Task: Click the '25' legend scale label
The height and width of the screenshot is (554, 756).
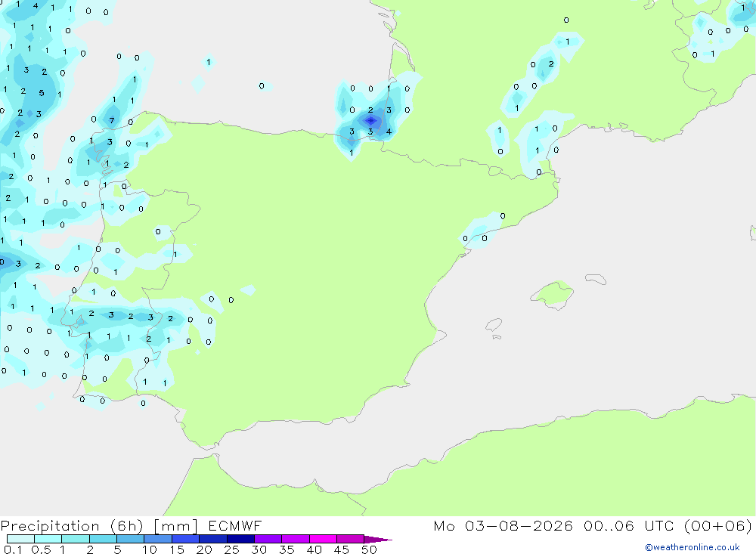Action: point(231,549)
